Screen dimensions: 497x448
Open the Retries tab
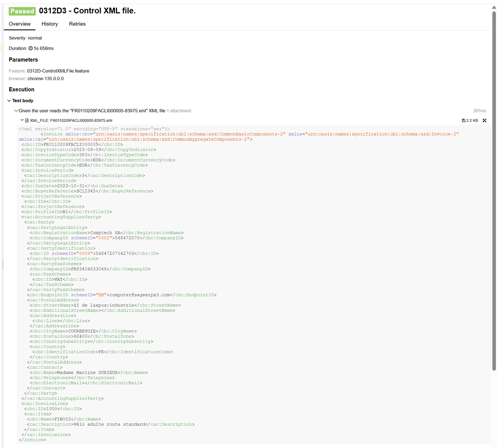point(77,24)
